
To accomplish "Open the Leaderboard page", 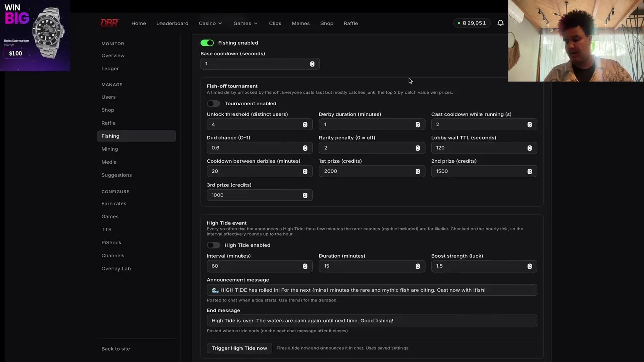I will coord(172,23).
